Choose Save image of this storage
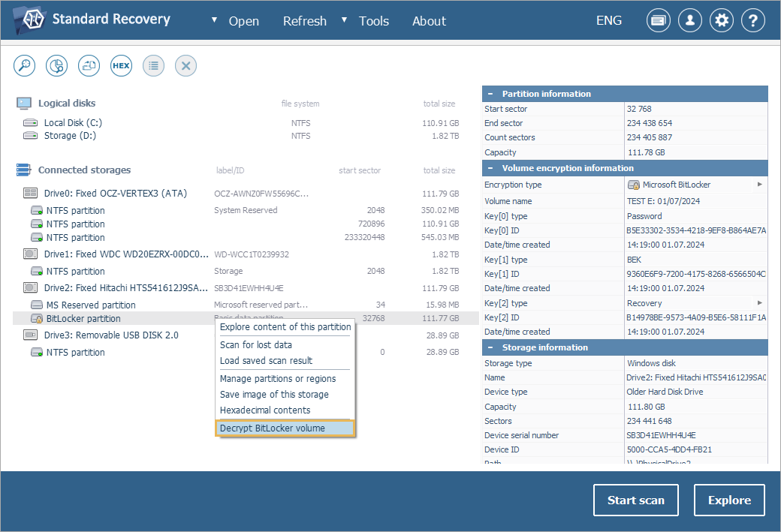Image resolution: width=781 pixels, height=532 pixels. (285, 395)
